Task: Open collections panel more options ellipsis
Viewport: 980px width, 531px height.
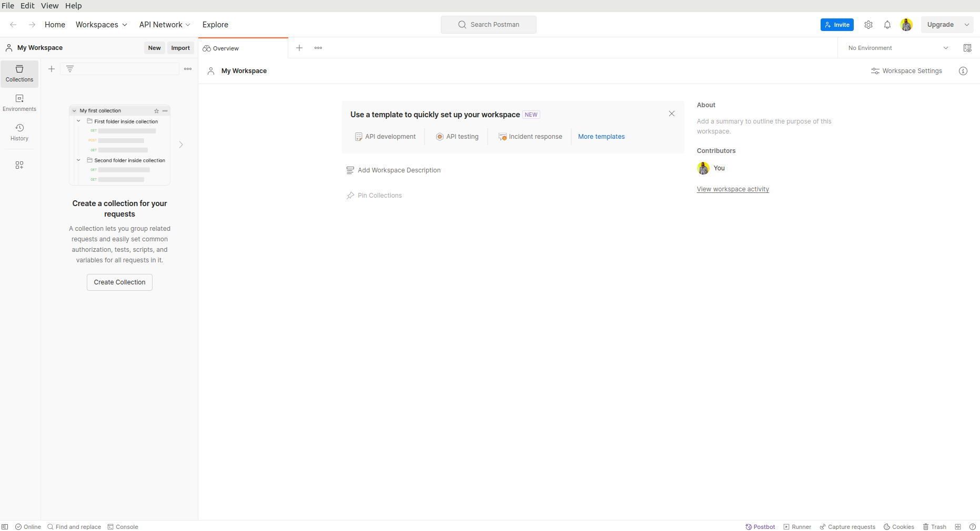Action: (188, 69)
